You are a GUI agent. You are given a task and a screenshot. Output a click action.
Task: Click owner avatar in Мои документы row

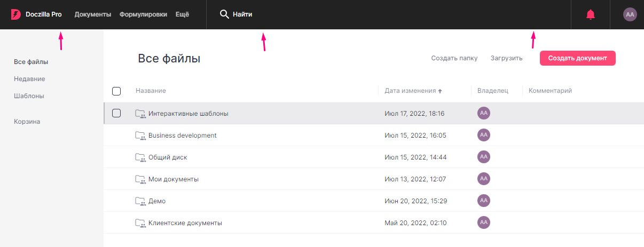point(484,179)
